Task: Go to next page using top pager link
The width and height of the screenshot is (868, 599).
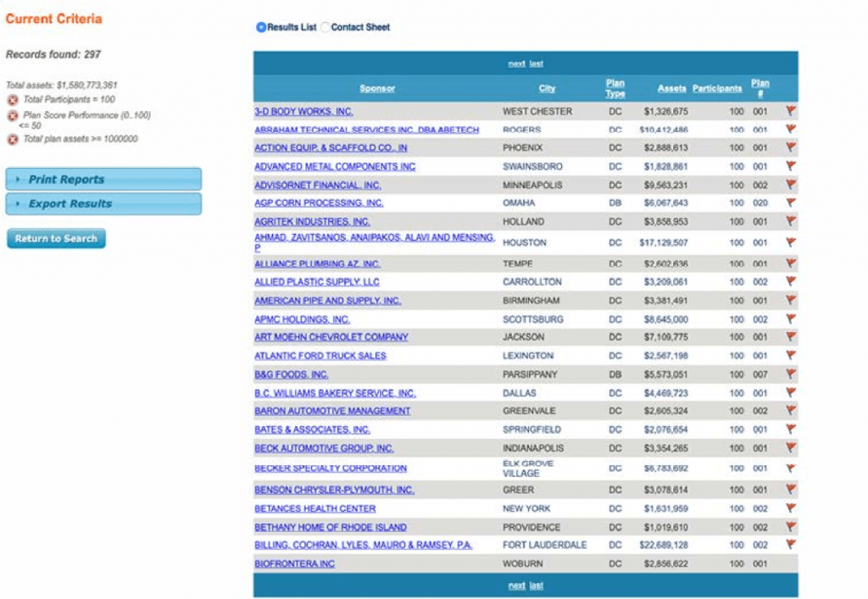Action: click(515, 64)
